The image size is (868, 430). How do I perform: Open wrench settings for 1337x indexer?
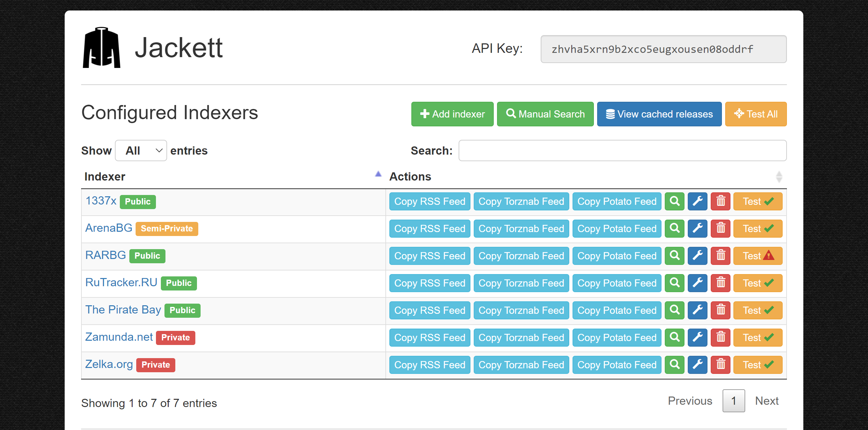click(697, 201)
